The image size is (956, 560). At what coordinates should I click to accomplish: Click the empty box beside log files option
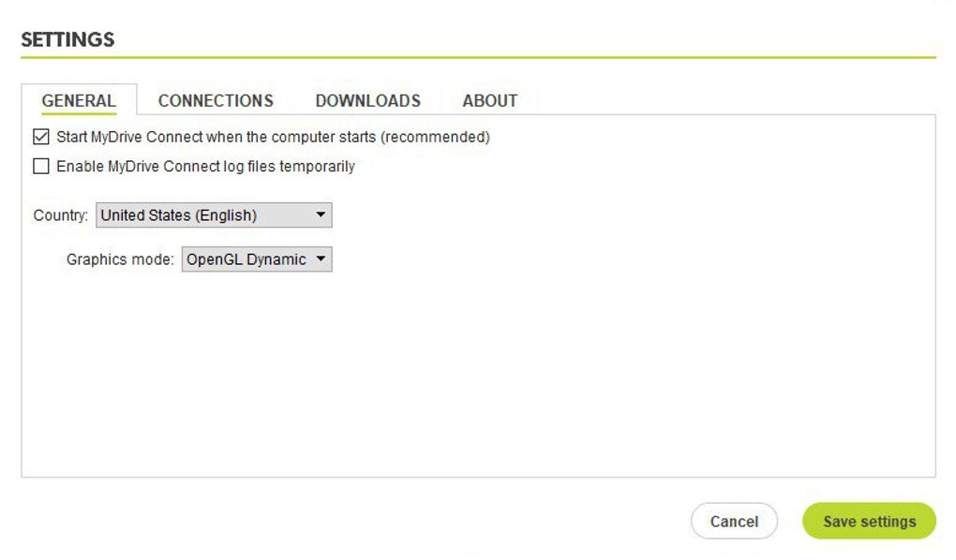pos(41,167)
